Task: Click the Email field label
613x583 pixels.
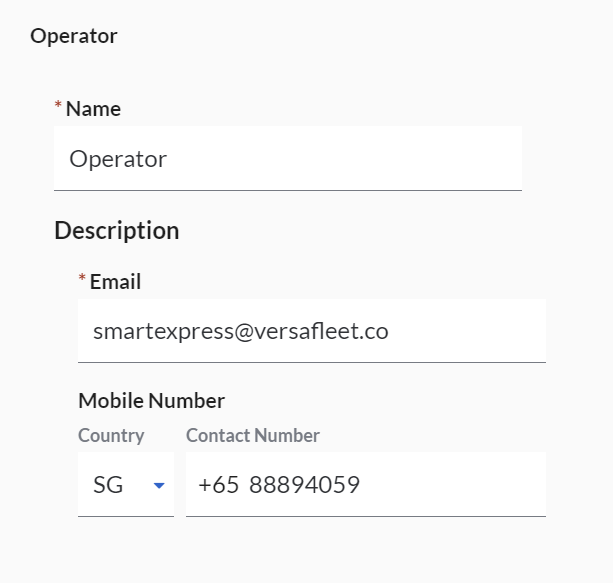Action: click(115, 282)
